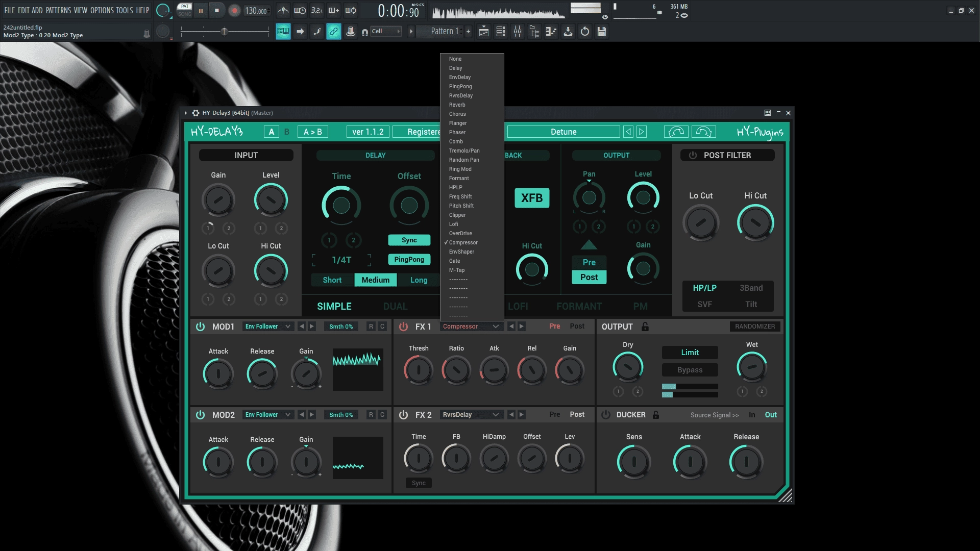Click the metronome icon in transport
980x551 pixels.
pos(283,10)
